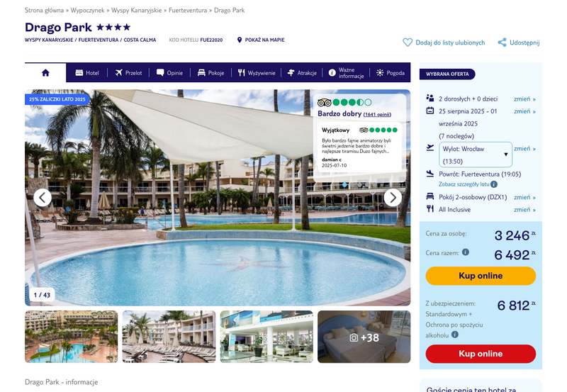Click the red Kup online button
The width and height of the screenshot is (567, 392).
tap(481, 354)
